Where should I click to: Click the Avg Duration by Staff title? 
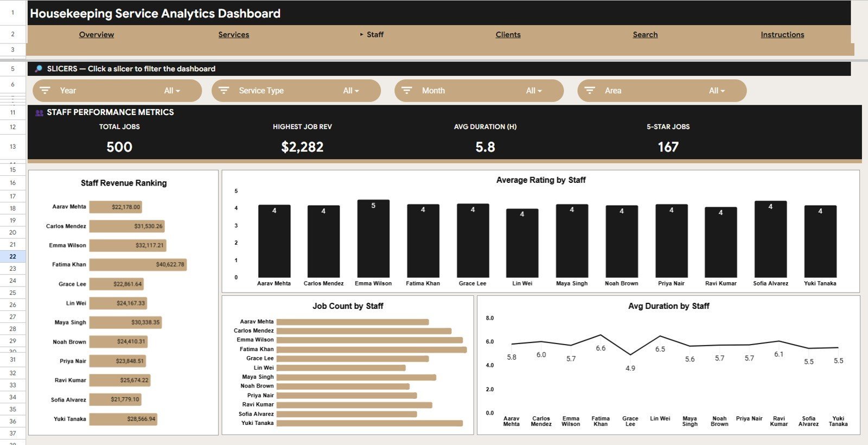pyautogui.click(x=668, y=306)
